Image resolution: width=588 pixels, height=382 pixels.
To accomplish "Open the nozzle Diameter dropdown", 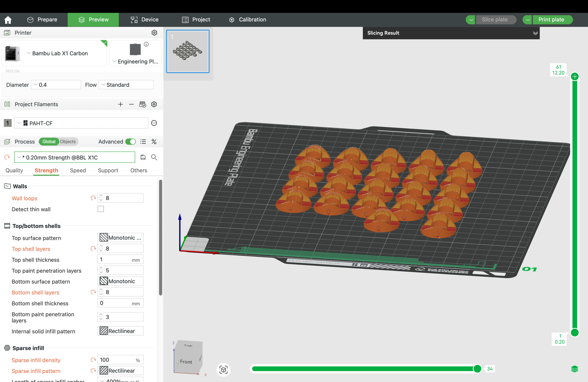I will pyautogui.click(x=35, y=84).
